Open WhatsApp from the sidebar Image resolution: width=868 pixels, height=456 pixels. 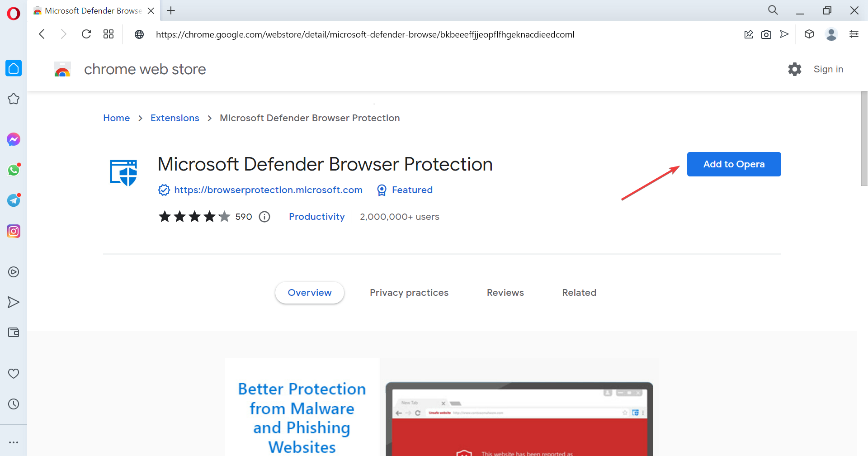(x=14, y=170)
